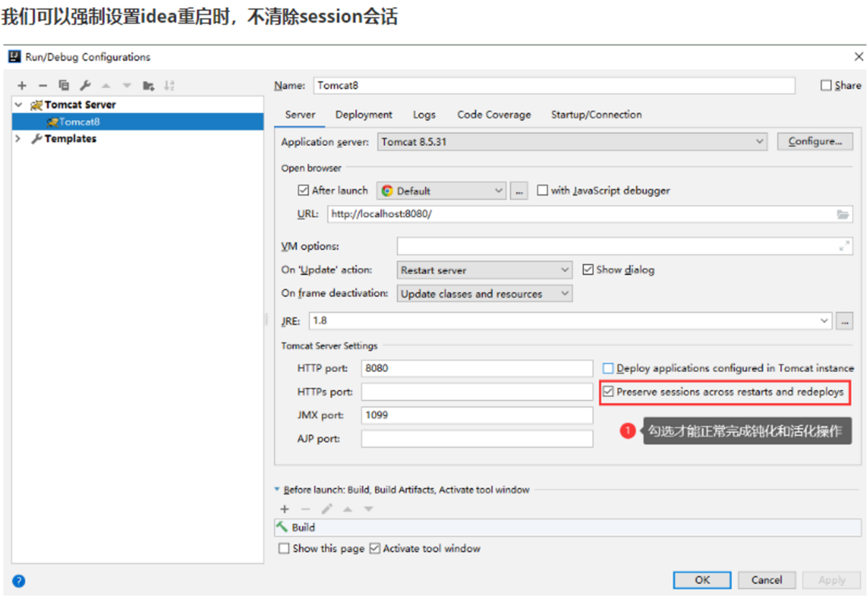Click Configure... button
The width and height of the screenshot is (868, 598).
[x=815, y=142]
